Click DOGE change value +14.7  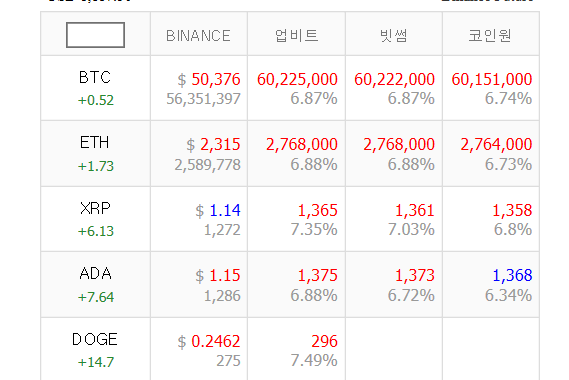[96, 362]
